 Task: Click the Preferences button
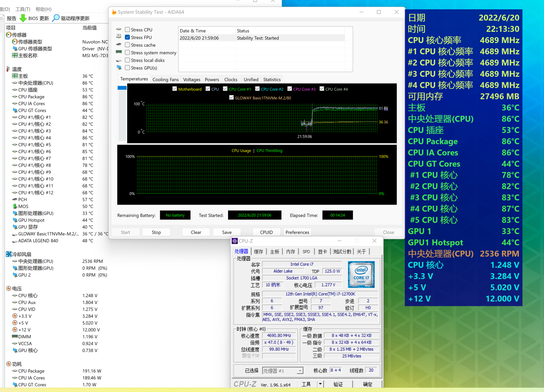point(297,232)
